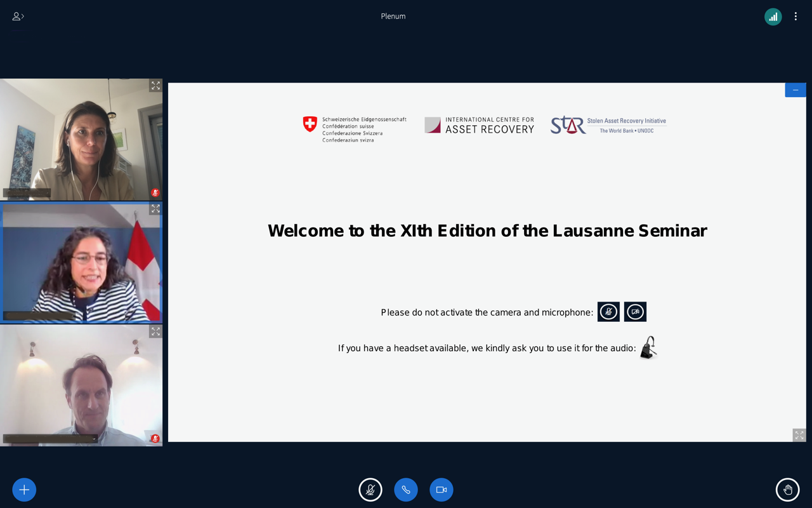Viewport: 812px width, 508px height.
Task: Click the Plenum room title
Action: click(x=393, y=16)
